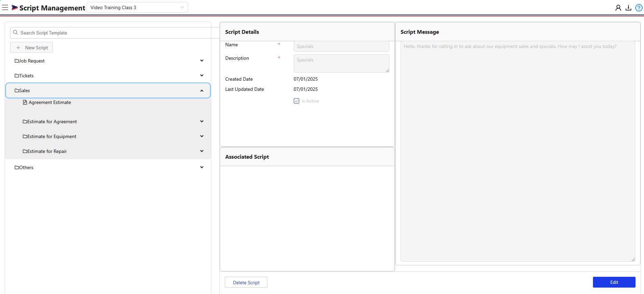This screenshot has height=294, width=644.
Task: Click the plus icon in New Script
Action: point(18,48)
